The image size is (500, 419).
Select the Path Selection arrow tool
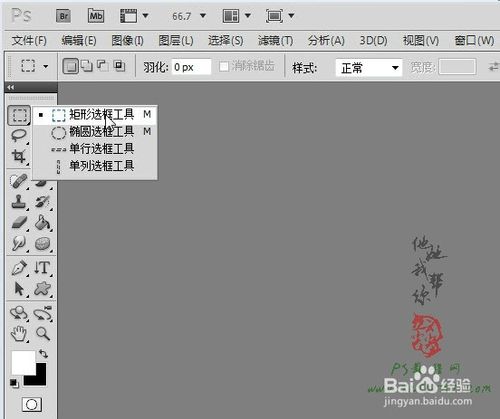pyautogui.click(x=19, y=289)
